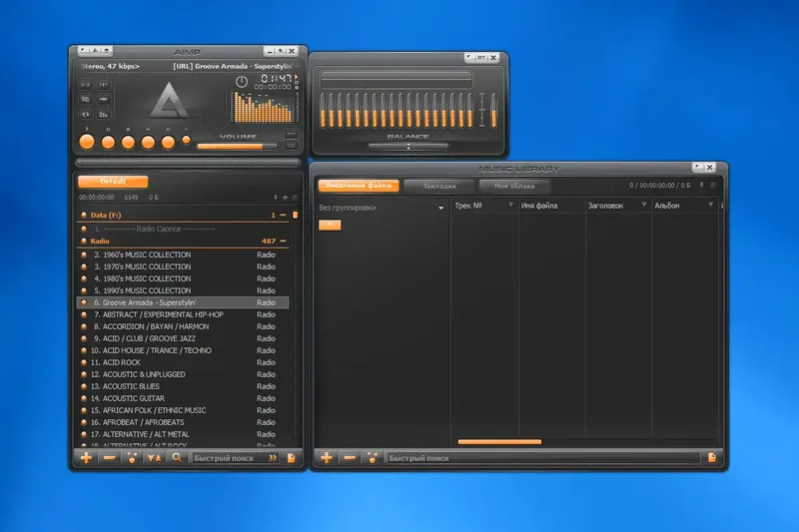Viewport: 799px width, 532px height.
Task: Add files to the Music Library with the plus icon
Action: [327, 458]
